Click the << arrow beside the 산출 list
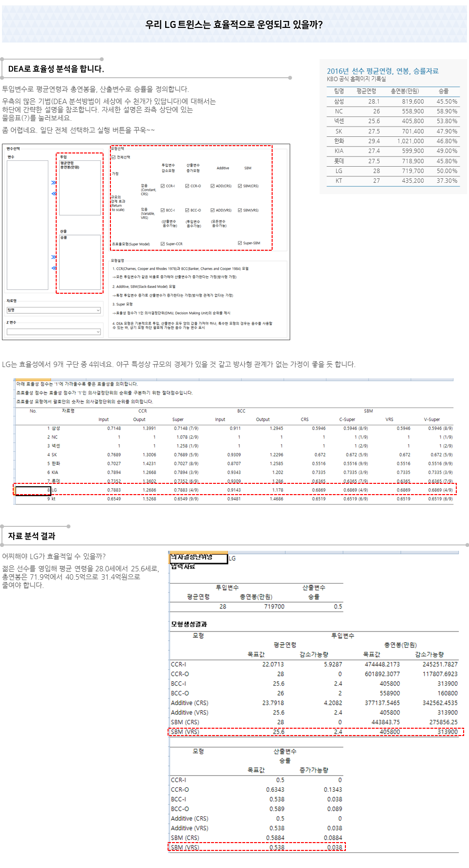Image resolution: width=469 pixels, height=868 pixels. pyautogui.click(x=54, y=268)
